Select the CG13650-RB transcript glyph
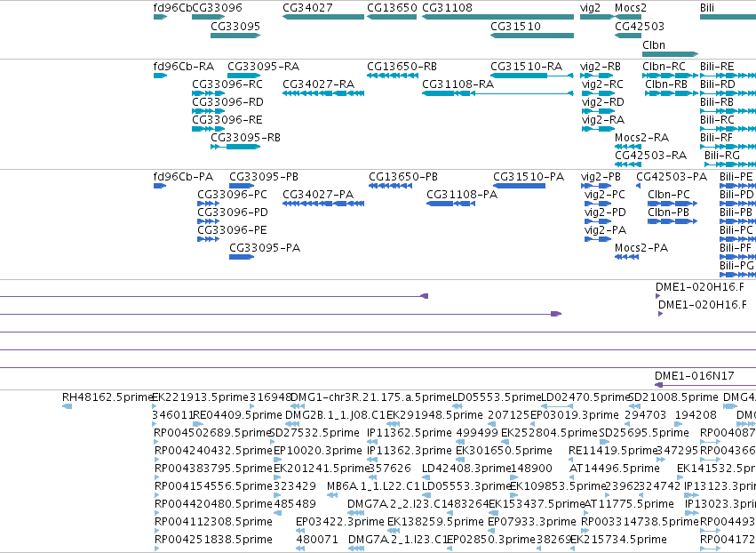This screenshot has width=756, height=553. 392,76
